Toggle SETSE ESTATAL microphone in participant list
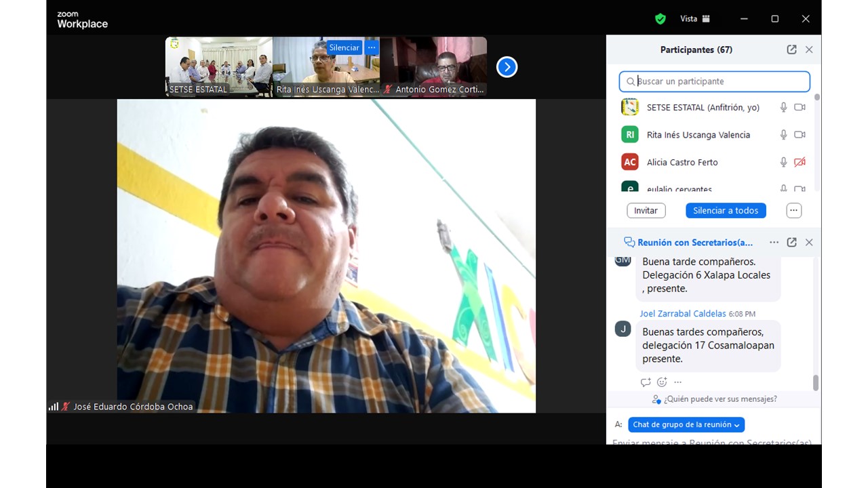Image resolution: width=868 pixels, height=488 pixels. click(783, 107)
